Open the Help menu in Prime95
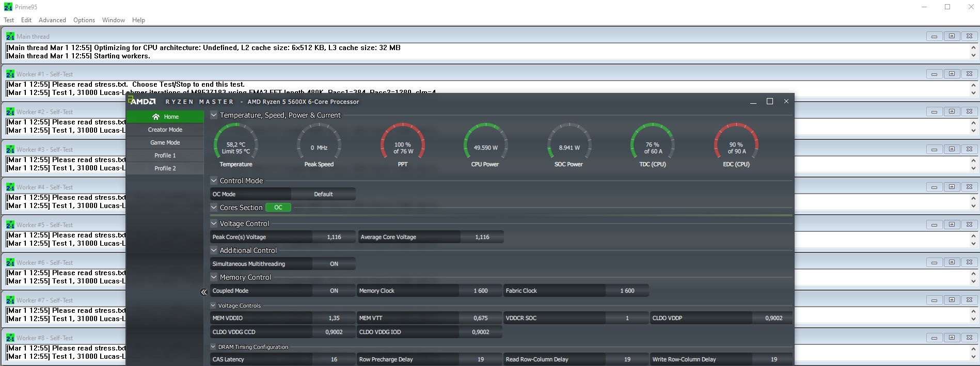The height and width of the screenshot is (366, 980). [138, 20]
